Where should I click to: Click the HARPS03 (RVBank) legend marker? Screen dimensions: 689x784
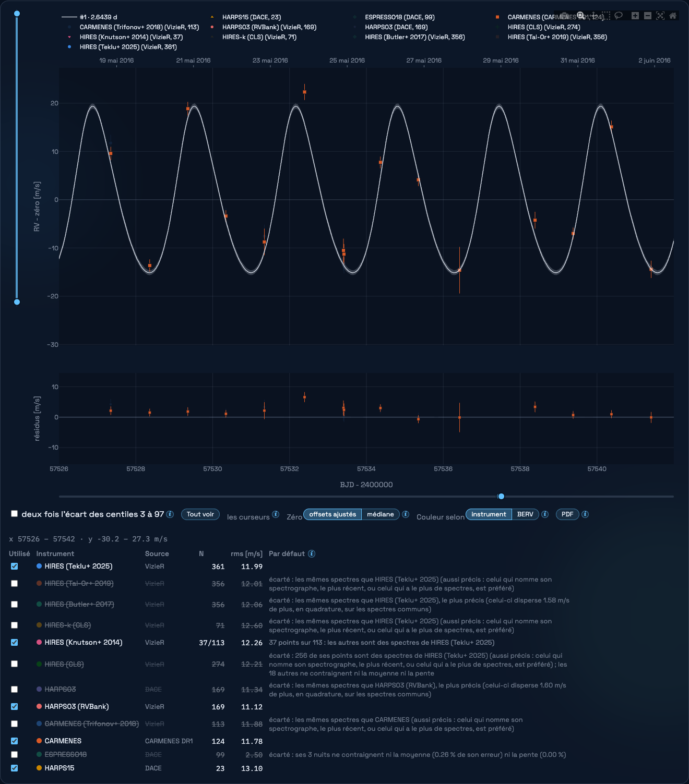click(212, 27)
